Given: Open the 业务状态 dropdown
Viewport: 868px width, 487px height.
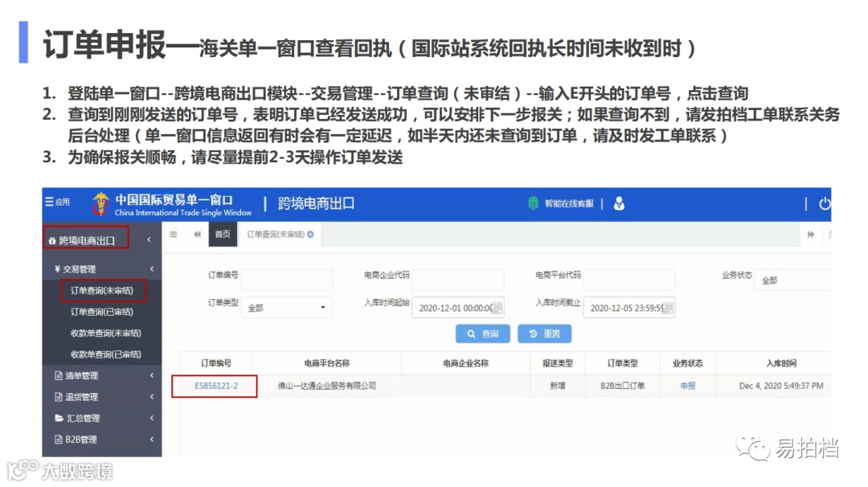Looking at the screenshot, I should (793, 280).
